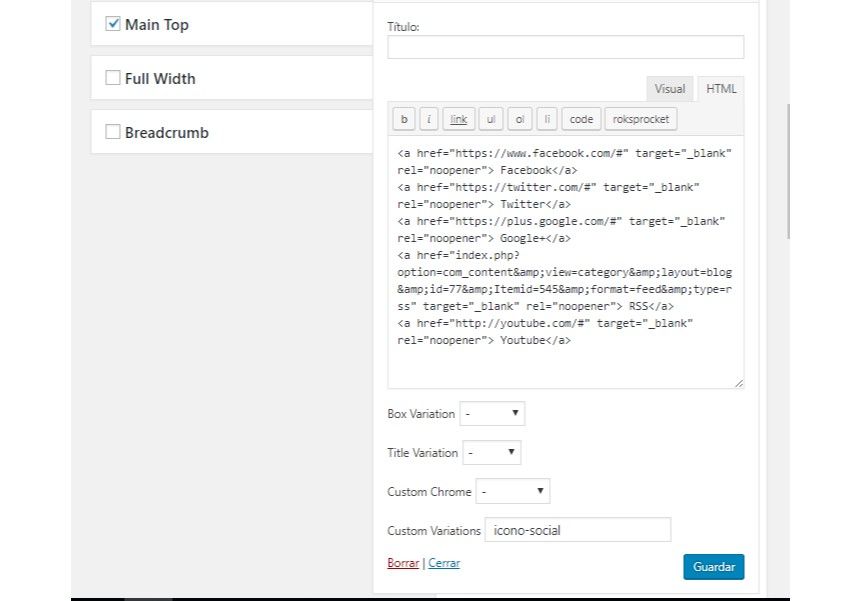This screenshot has height=601, width=862.
Task: Switch to the HTML editor tab
Action: pyautogui.click(x=721, y=89)
